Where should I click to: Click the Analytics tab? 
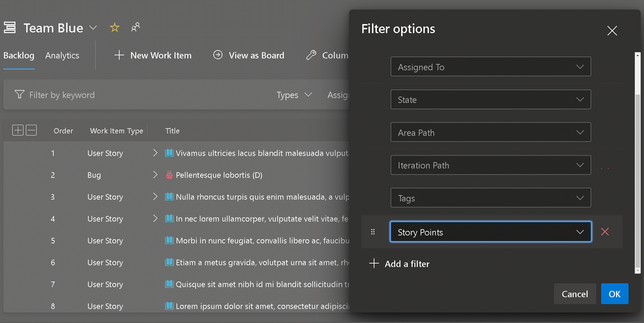tap(62, 55)
